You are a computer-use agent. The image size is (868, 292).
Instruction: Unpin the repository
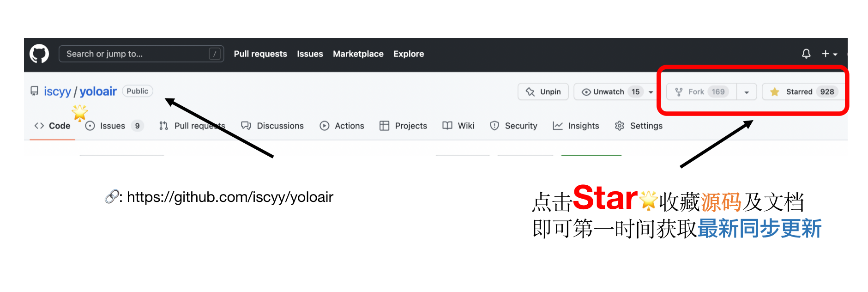(x=543, y=91)
